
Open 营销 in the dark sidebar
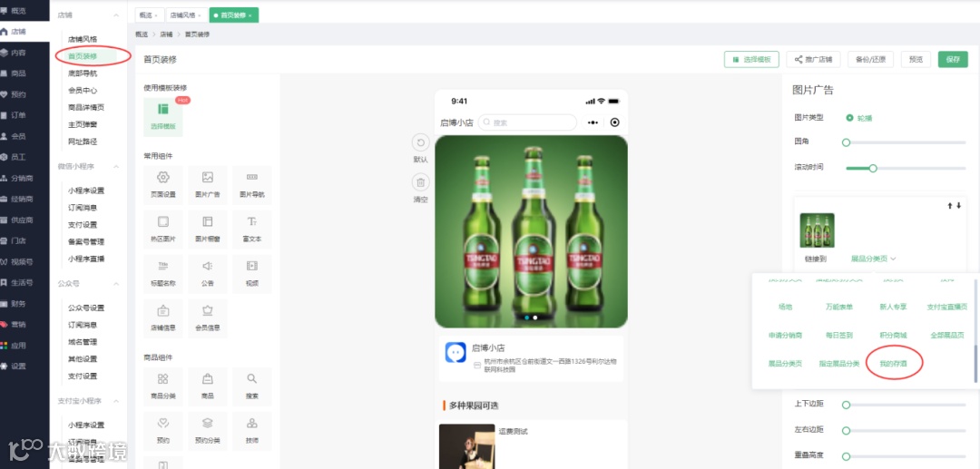[19, 324]
